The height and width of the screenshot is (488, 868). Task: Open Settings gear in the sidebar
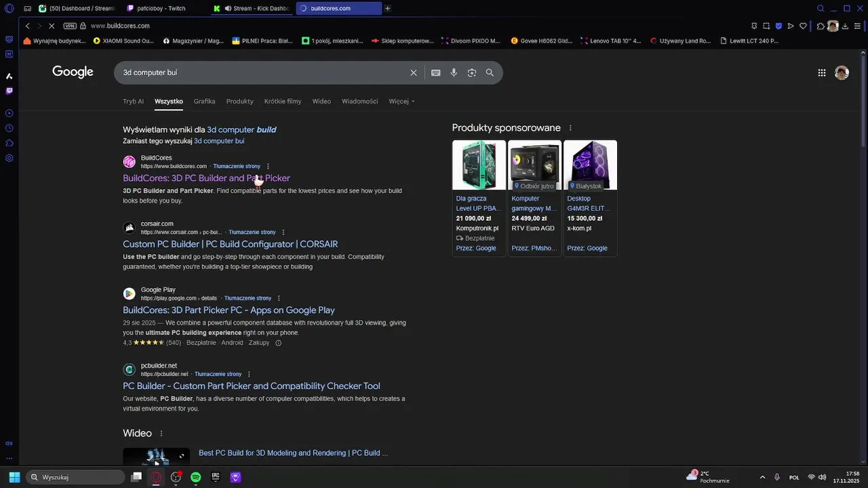pyautogui.click(x=9, y=158)
